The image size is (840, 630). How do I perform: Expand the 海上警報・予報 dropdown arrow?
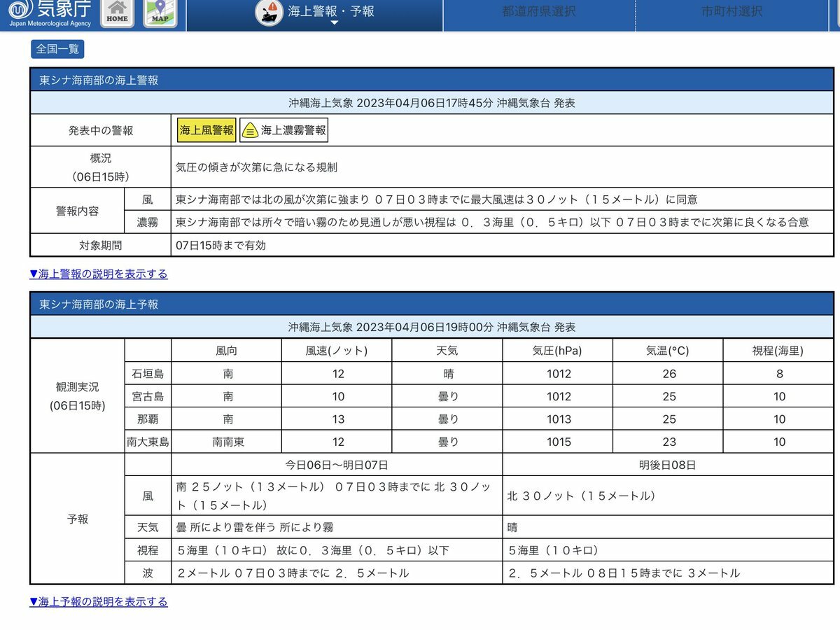334,23
